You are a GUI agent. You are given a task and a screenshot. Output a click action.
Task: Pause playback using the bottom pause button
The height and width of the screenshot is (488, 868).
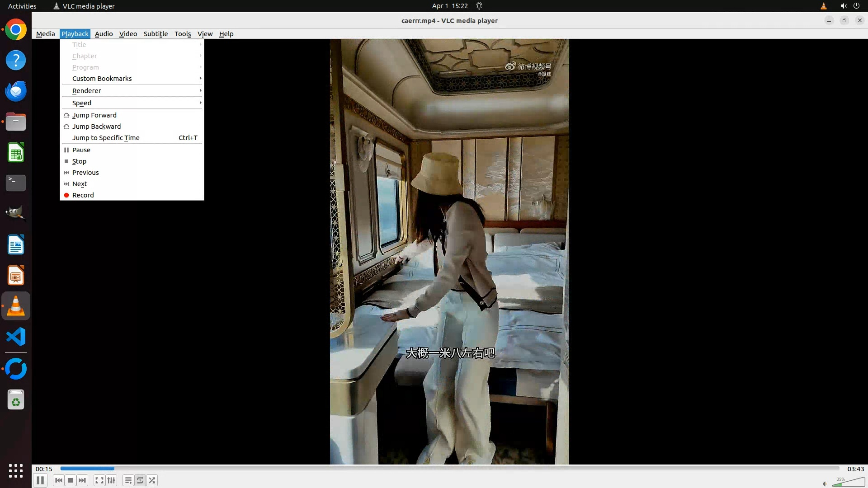coord(40,480)
